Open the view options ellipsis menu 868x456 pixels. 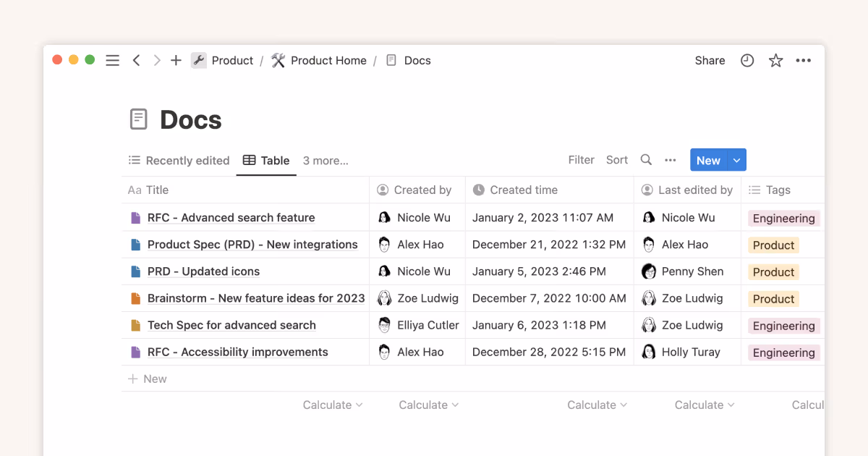click(670, 159)
